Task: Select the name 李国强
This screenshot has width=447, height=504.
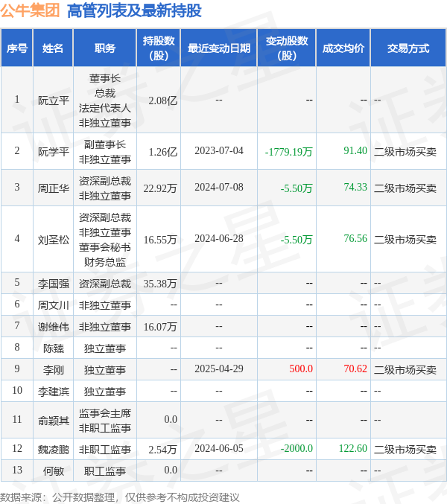Action: click(54, 284)
